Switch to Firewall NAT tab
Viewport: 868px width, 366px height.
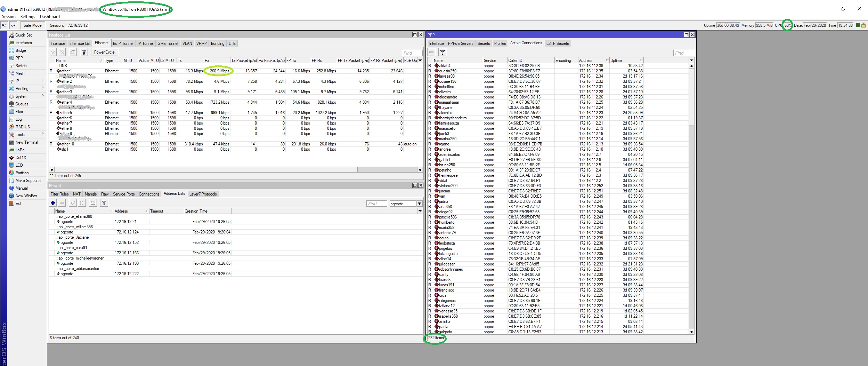coord(76,194)
